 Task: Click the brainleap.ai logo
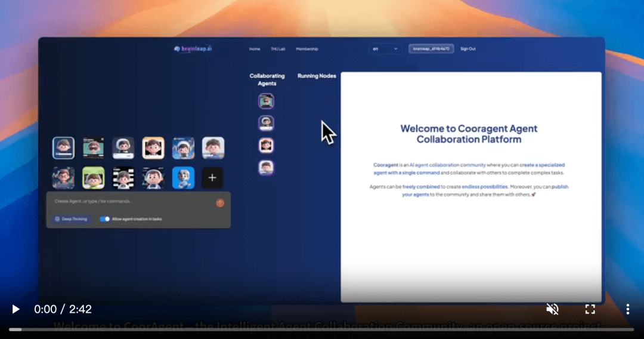(x=193, y=49)
